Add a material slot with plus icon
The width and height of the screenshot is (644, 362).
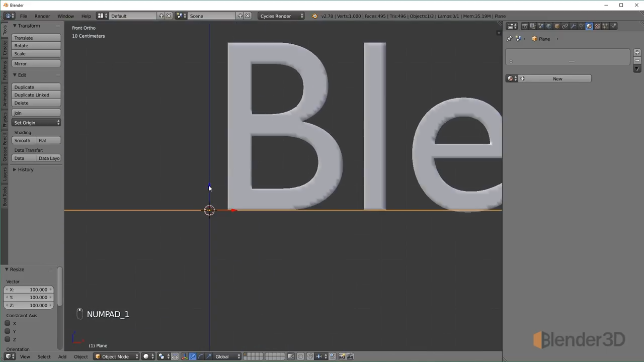(x=637, y=52)
